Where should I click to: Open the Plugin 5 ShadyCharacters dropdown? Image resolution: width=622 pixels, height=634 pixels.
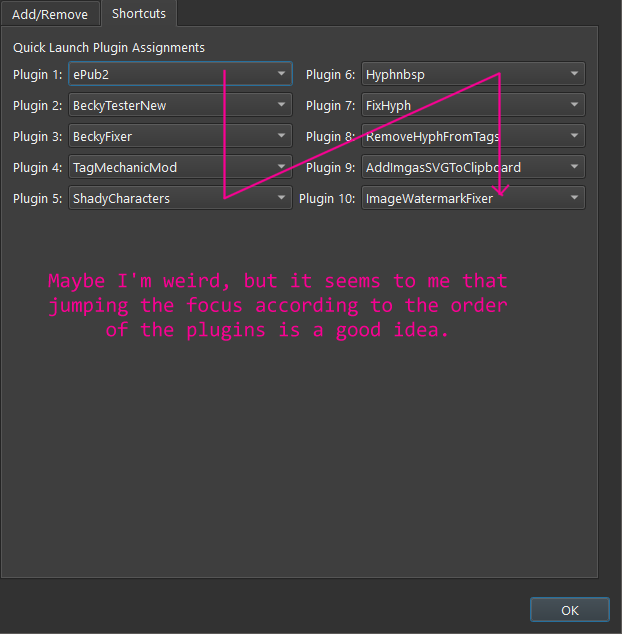click(180, 198)
